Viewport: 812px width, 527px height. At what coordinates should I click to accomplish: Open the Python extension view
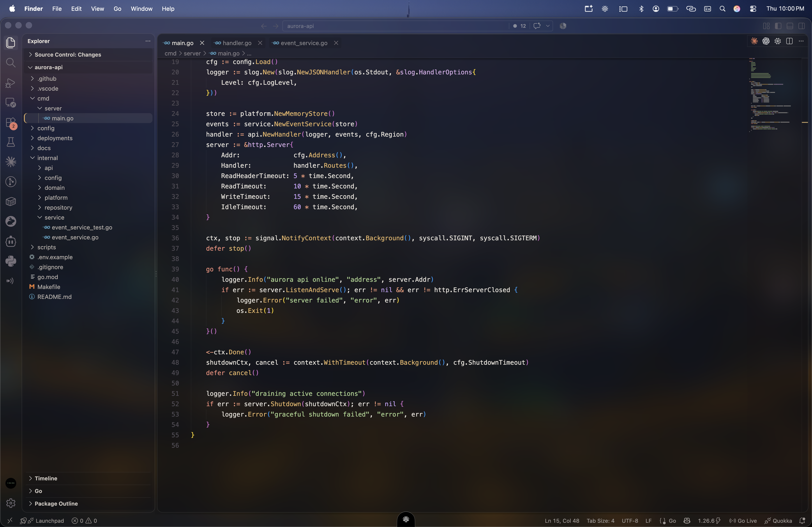11,261
